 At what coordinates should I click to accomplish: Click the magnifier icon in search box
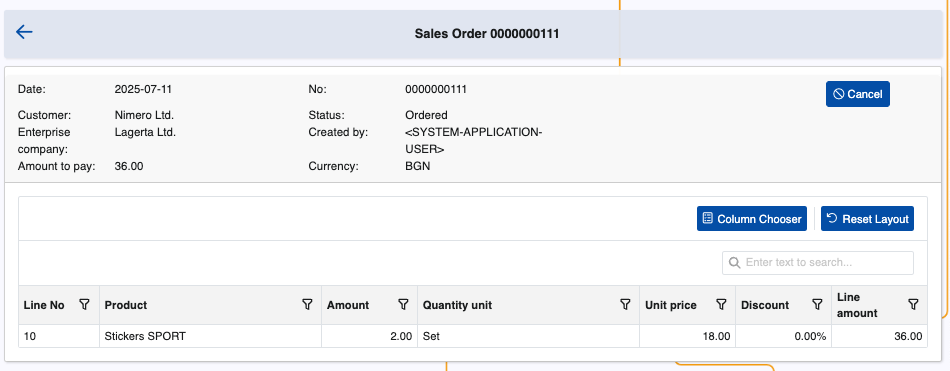(x=734, y=262)
